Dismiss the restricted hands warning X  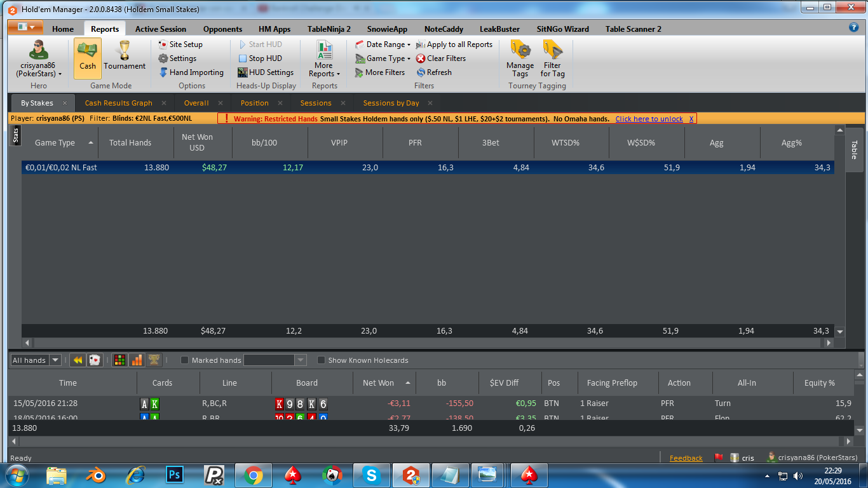click(x=691, y=119)
